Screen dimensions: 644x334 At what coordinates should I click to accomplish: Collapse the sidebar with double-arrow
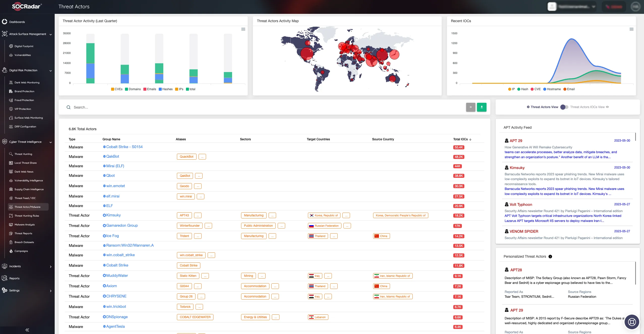[x=27, y=330]
